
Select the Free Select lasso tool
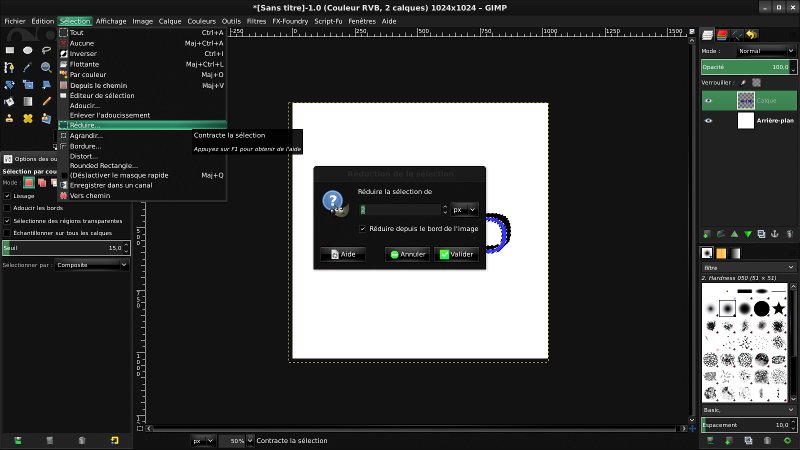[46, 51]
